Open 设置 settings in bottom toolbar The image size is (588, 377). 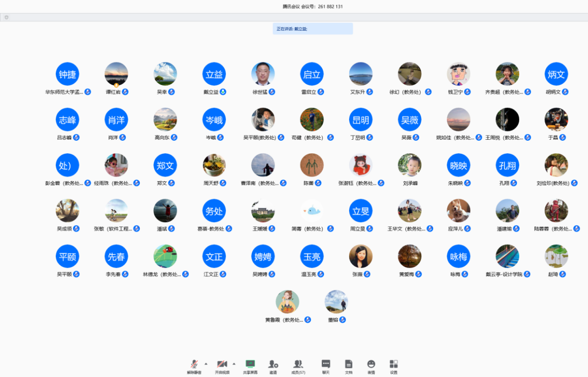pos(394,366)
